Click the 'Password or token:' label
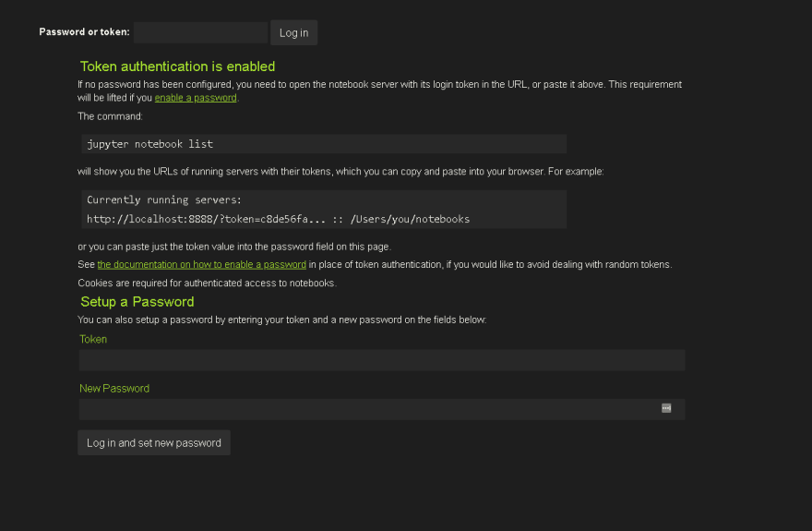812x531 pixels. click(84, 32)
